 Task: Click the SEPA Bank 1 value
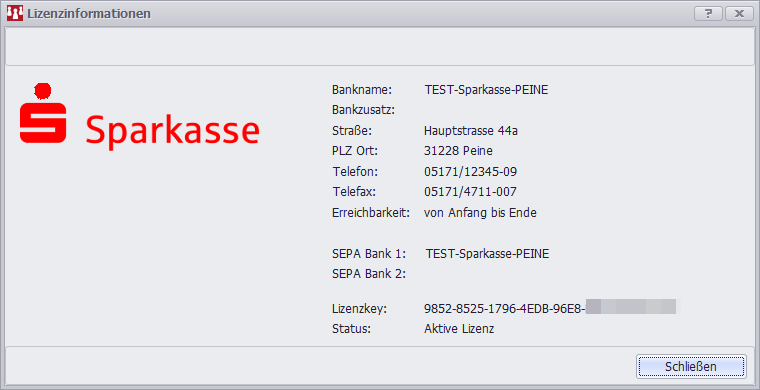tap(488, 254)
